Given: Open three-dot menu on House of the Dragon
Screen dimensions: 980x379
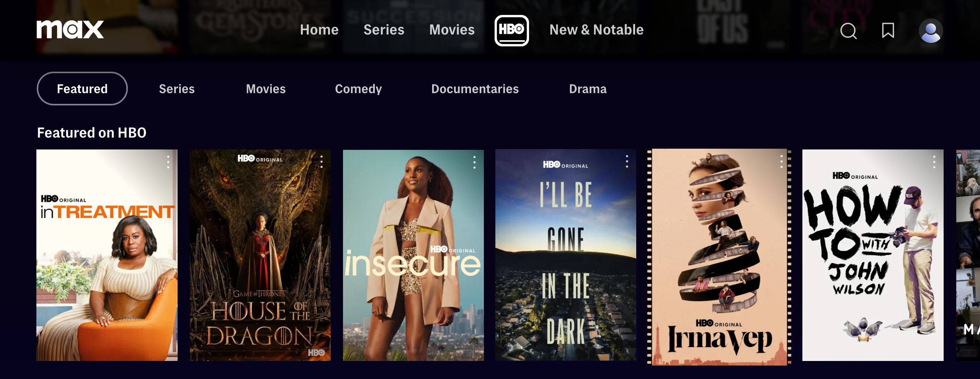Looking at the screenshot, I should 322,162.
